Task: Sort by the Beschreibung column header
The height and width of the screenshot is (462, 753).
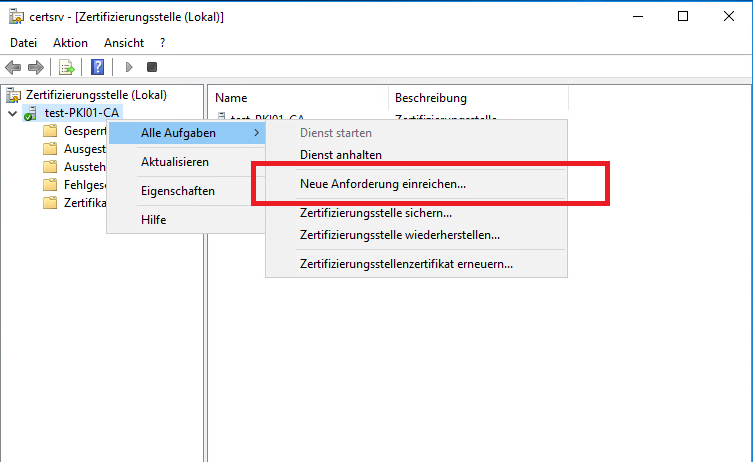Action: (431, 98)
